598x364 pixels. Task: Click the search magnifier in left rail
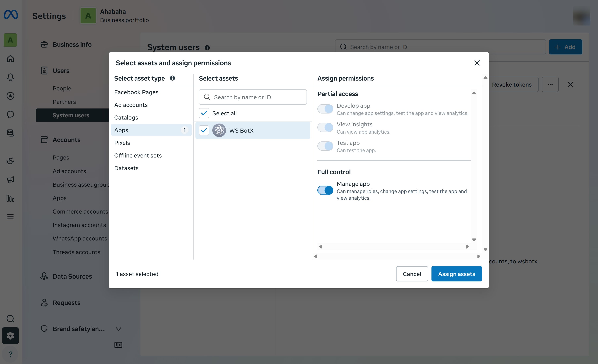coord(10,319)
